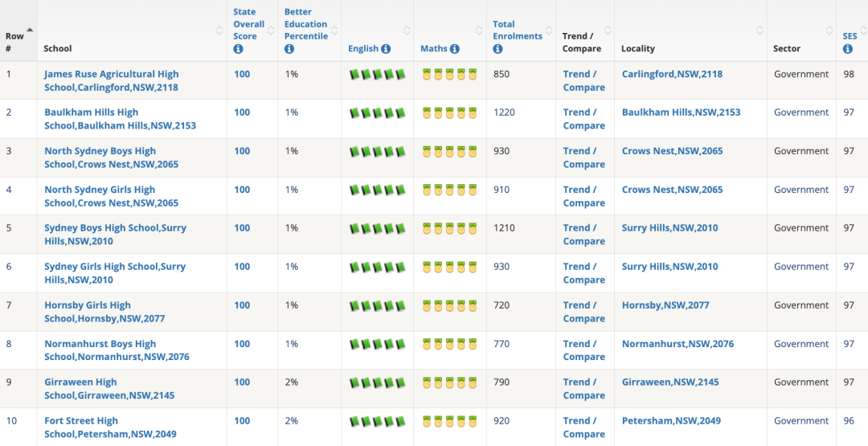Sort by School column arrows
This screenshot has height=446, width=868.
pos(219,30)
